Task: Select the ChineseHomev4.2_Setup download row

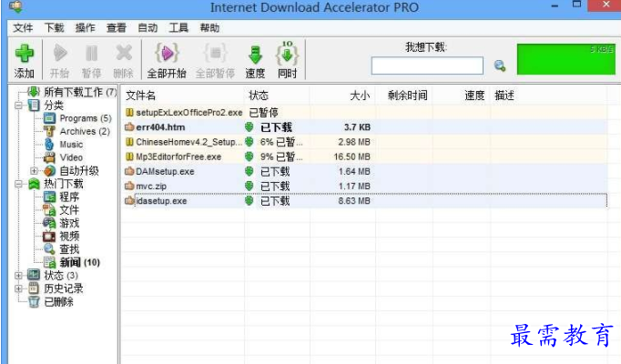Action: (364, 142)
